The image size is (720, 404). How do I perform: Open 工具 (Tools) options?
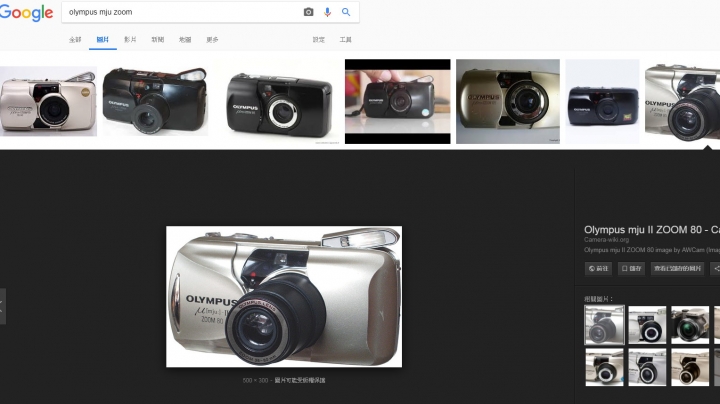[x=345, y=40]
